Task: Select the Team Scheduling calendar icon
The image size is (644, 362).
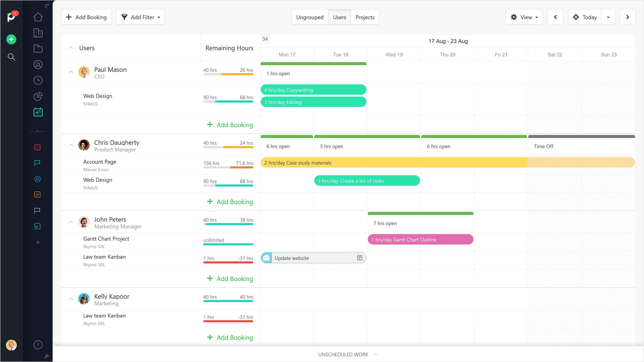Action: point(38,112)
